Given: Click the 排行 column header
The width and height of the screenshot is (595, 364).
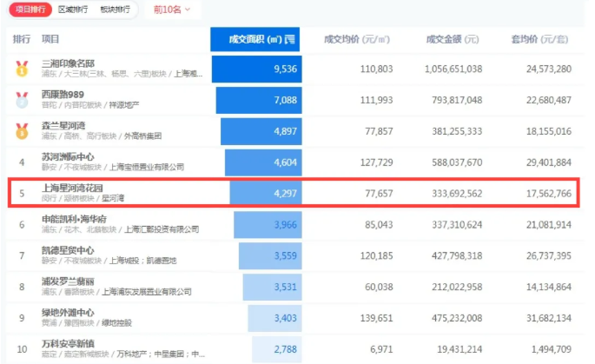Looking at the screenshot, I should [x=21, y=39].
